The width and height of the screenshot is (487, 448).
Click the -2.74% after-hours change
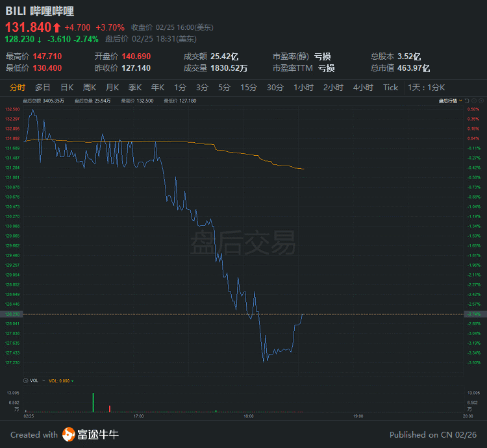click(86, 39)
